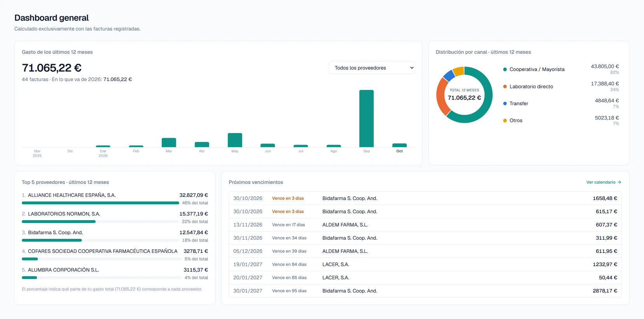Open the due row with amount 615,17 €

[x=425, y=212]
